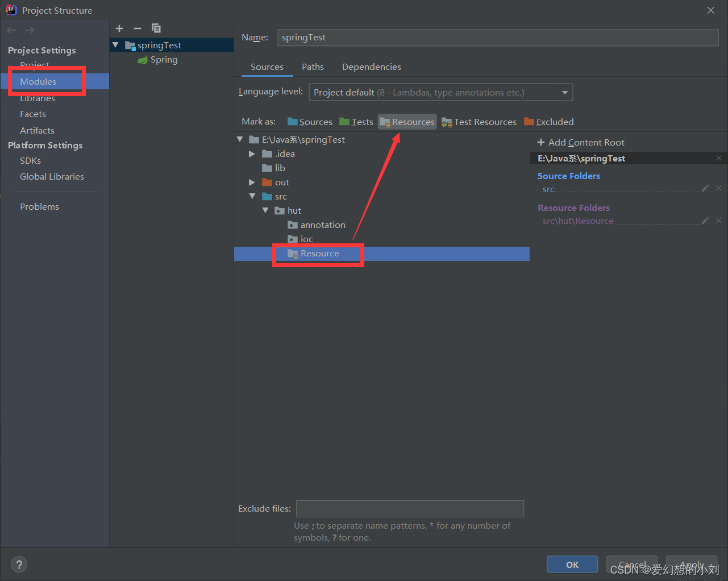Click the Add Content Root plus
Viewport: 728px width, 581px height.
point(541,142)
